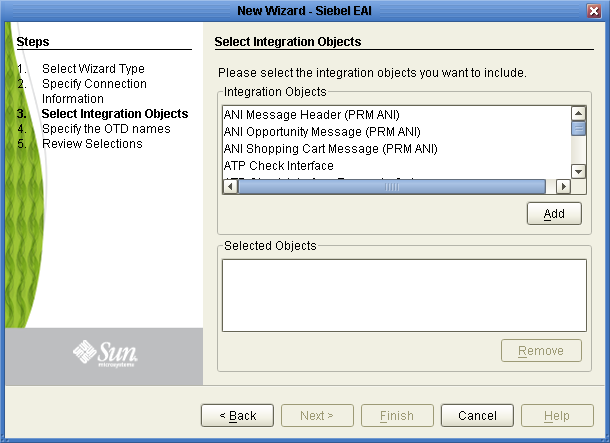Cancel the wizard
This screenshot has width=610, height=443.
(477, 416)
